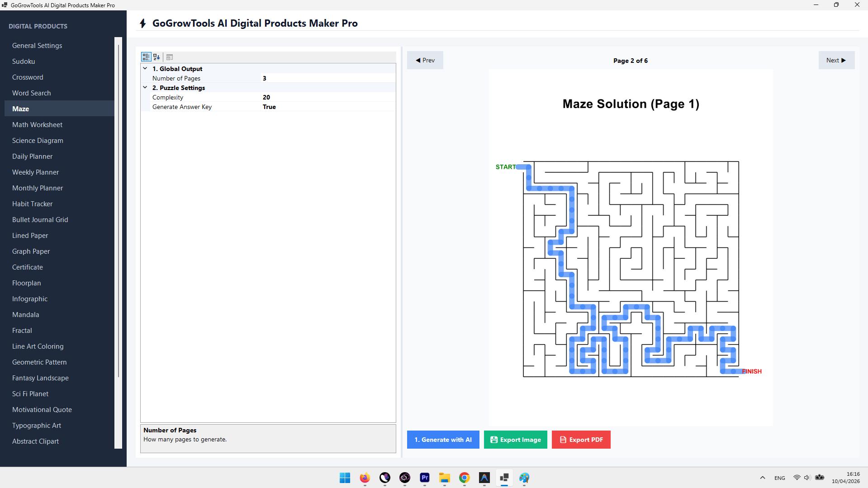Click the Page 2 of 6 indicator
This screenshot has width=868, height=488.
[x=630, y=61]
